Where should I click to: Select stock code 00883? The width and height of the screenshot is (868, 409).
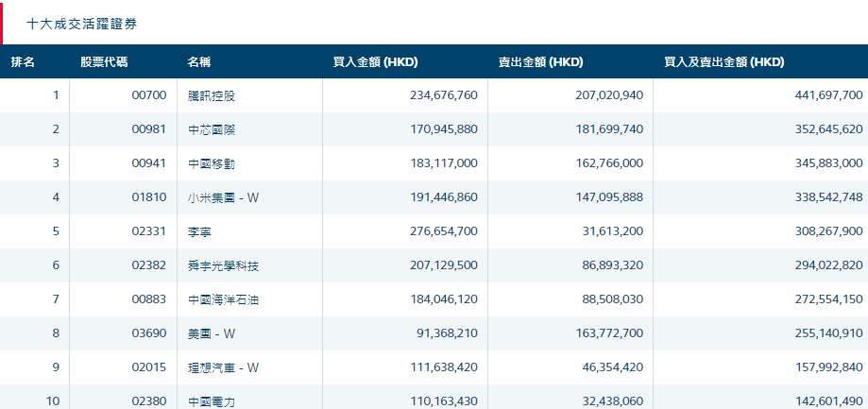click(149, 299)
